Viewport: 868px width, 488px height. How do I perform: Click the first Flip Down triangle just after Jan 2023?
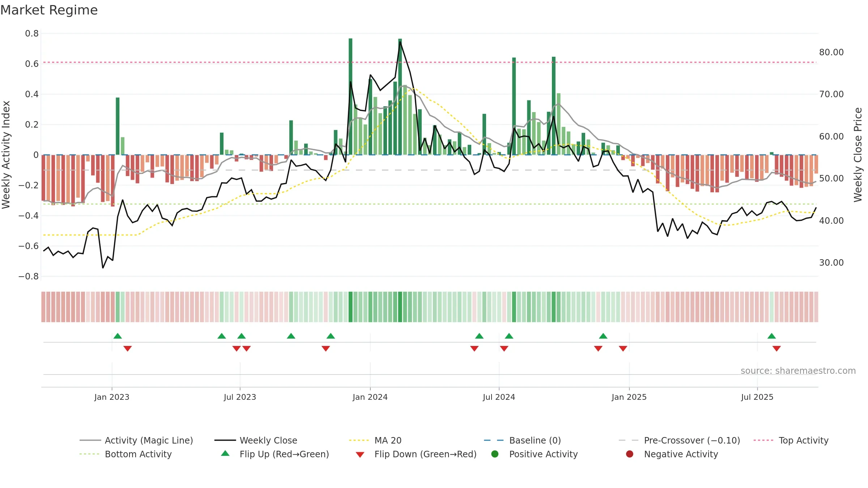[x=127, y=348]
